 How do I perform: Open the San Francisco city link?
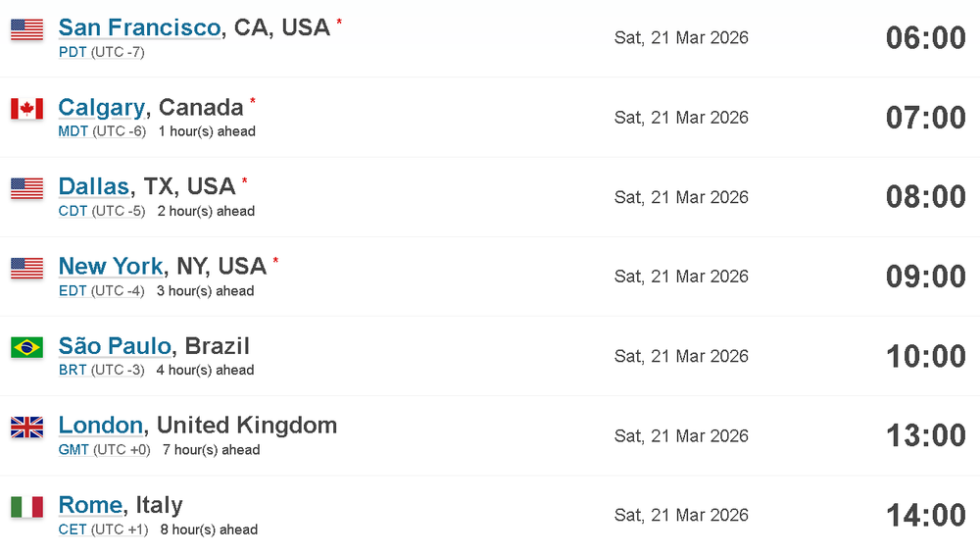[139, 27]
